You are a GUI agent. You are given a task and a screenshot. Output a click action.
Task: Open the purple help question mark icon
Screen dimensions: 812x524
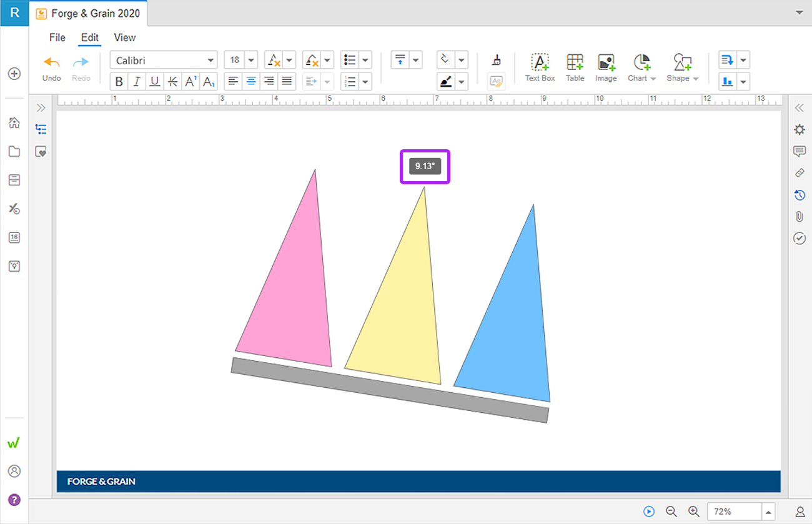point(14,500)
